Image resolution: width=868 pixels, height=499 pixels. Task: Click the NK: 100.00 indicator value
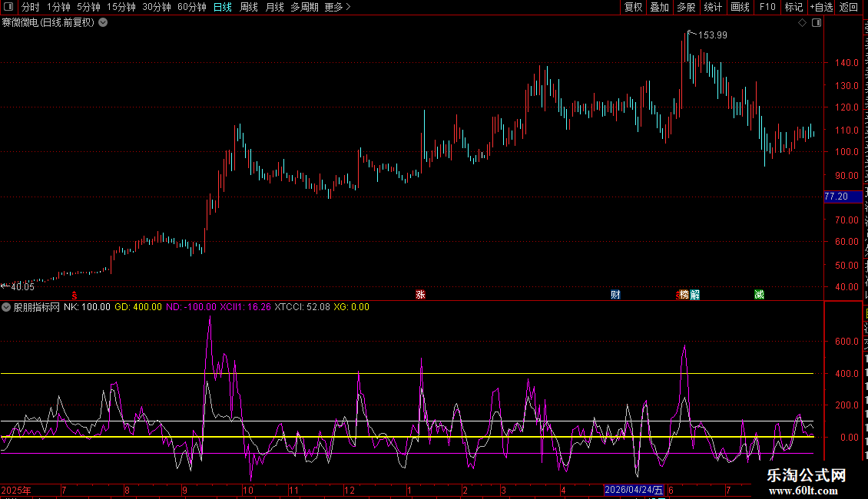[x=87, y=307]
